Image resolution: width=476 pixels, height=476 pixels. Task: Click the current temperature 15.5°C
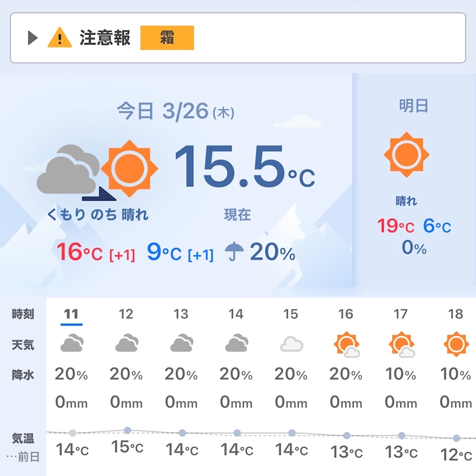click(244, 167)
